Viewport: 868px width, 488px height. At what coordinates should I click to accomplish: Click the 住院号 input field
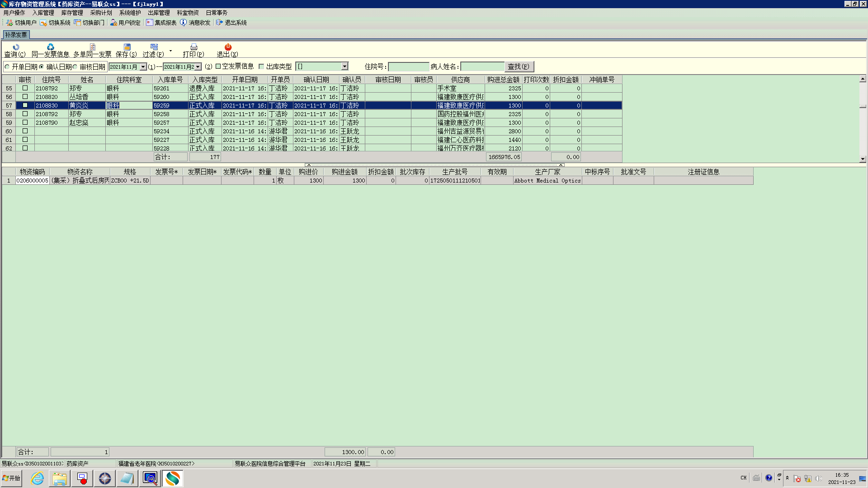tap(408, 67)
